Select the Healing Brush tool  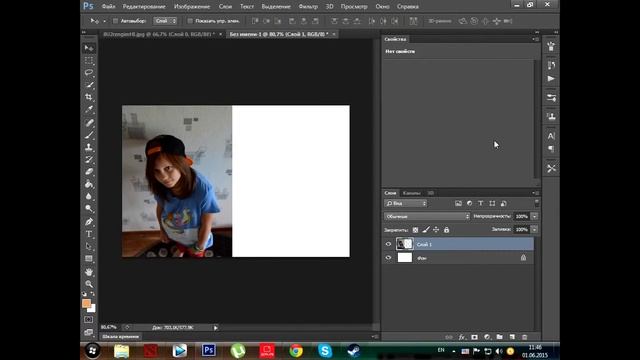tap(89, 122)
